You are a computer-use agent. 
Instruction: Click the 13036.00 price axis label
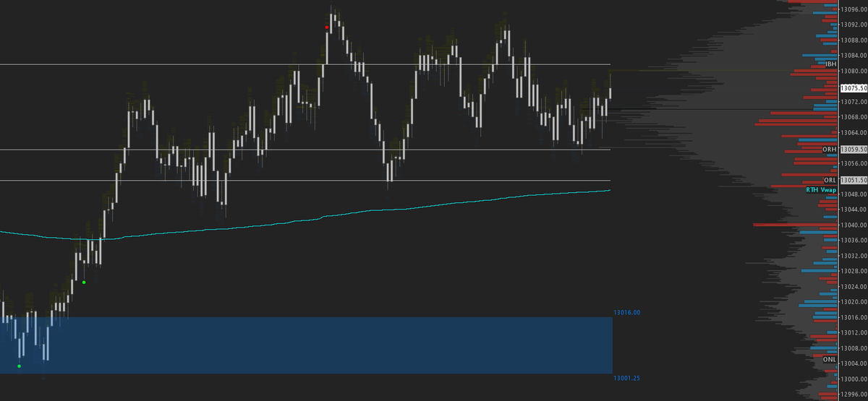[x=854, y=240]
